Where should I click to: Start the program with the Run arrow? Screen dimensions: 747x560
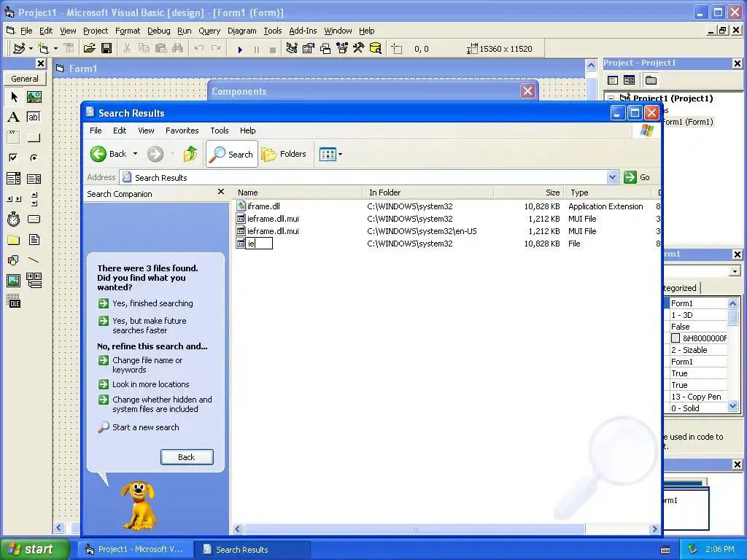(240, 49)
